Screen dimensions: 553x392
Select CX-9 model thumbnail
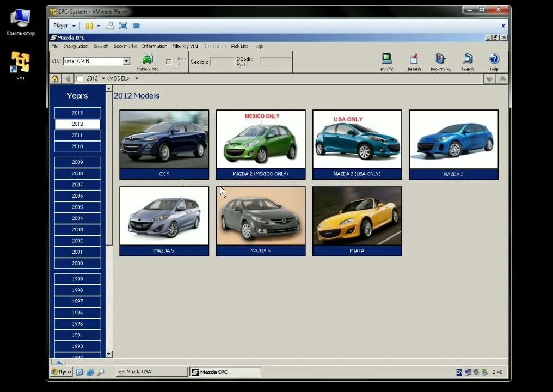[164, 144]
